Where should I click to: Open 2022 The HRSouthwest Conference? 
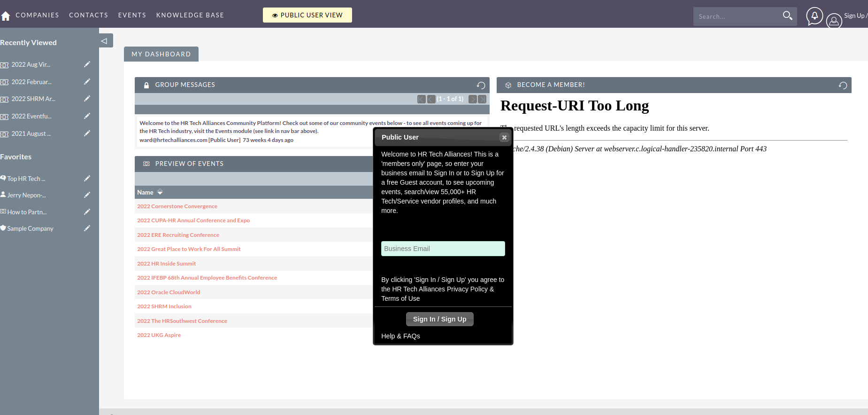point(182,321)
